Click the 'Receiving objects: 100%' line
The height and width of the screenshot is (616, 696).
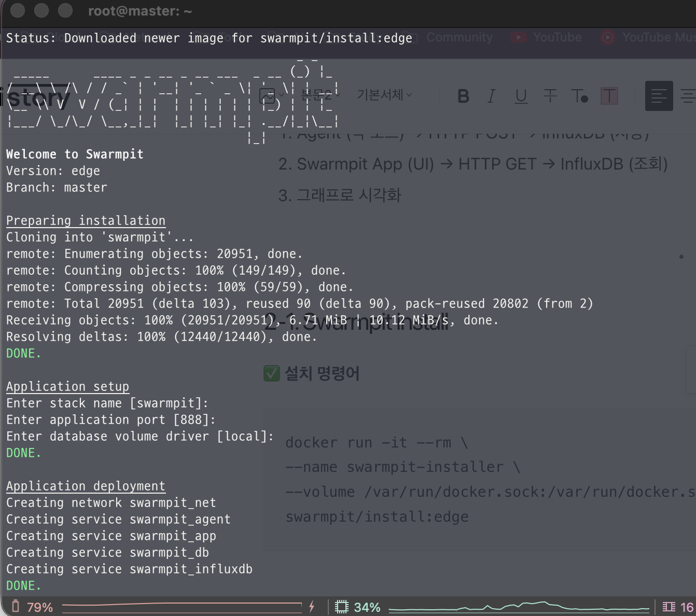click(x=252, y=320)
